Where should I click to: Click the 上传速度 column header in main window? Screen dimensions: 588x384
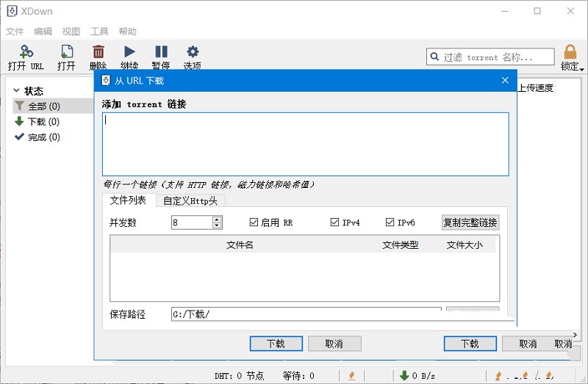[536, 88]
